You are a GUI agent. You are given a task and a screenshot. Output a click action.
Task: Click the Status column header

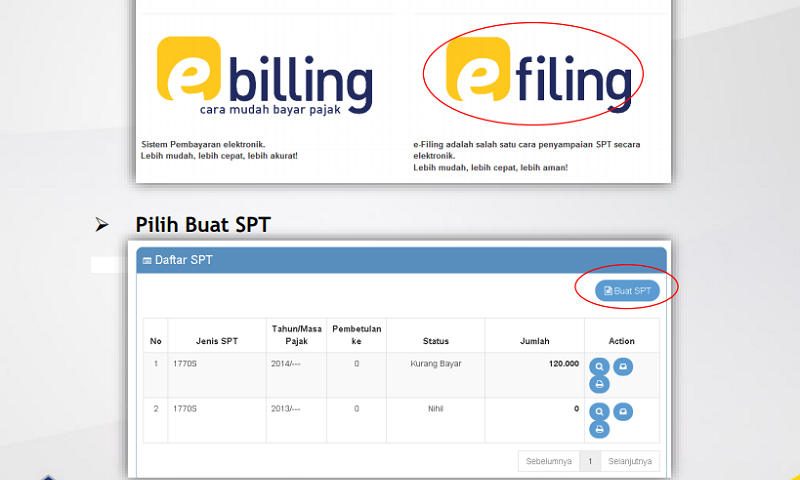tap(435, 342)
